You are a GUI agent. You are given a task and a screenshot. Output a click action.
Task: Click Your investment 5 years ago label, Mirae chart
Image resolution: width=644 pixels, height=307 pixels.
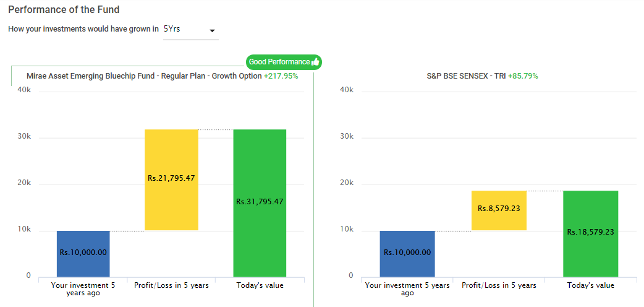[x=83, y=289]
